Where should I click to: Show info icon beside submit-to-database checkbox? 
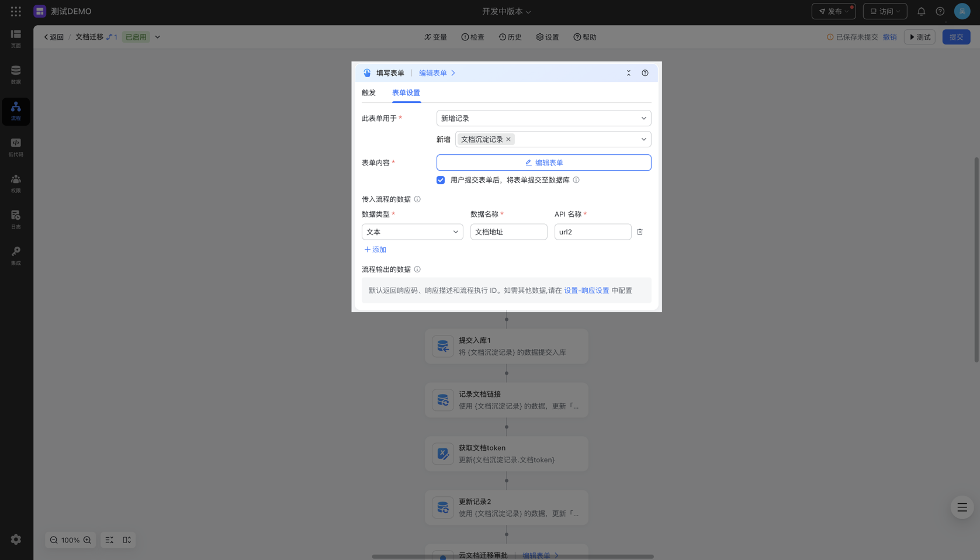(576, 180)
